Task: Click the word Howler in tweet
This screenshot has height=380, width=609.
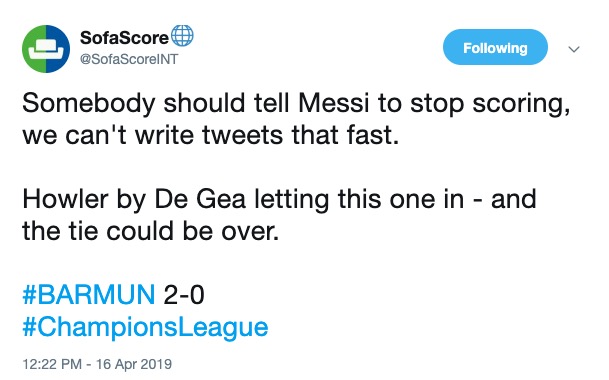Action: 65,199
